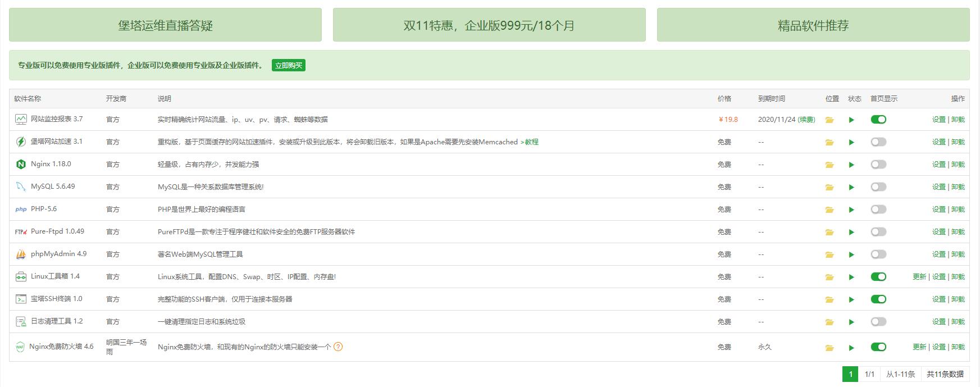Image resolution: width=980 pixels, height=387 pixels.
Task: Open folder location for 日志清理工具
Action: pos(829,322)
